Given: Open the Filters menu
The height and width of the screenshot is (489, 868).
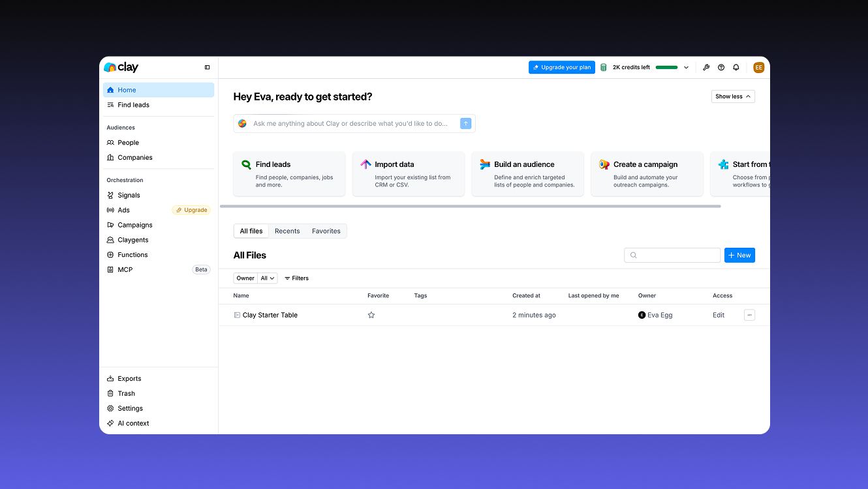Looking at the screenshot, I should 297,278.
